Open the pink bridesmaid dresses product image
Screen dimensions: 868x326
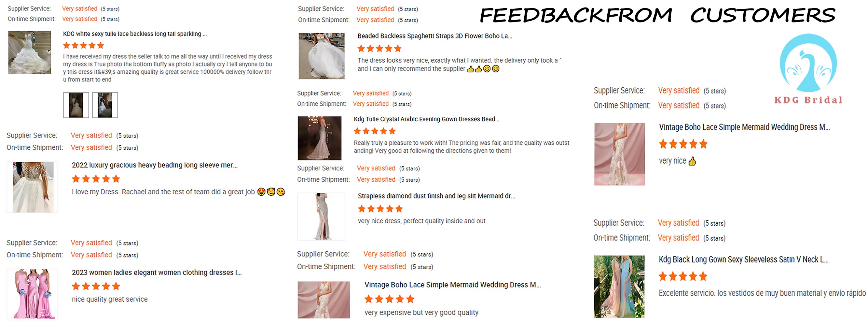(32, 294)
